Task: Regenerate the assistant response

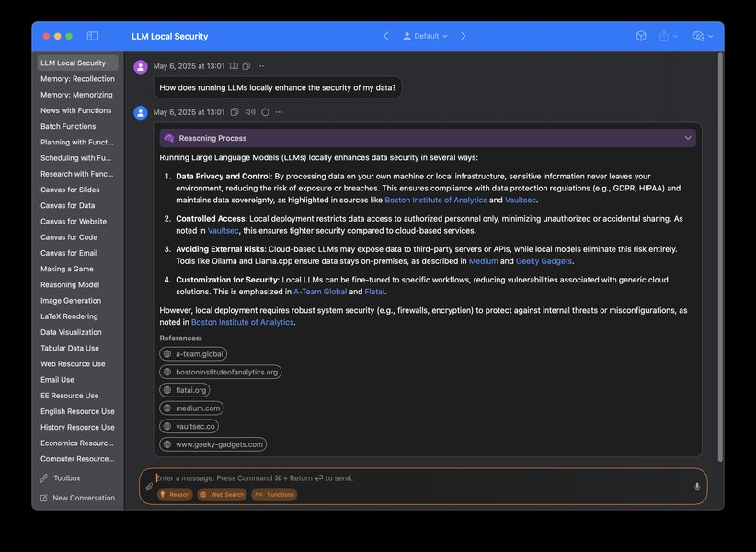Action: click(265, 112)
